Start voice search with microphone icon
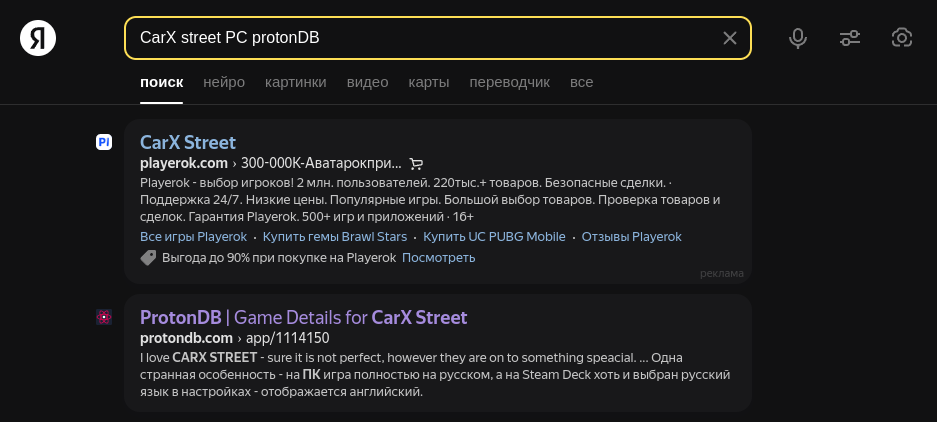The width and height of the screenshot is (937, 422). [x=798, y=38]
